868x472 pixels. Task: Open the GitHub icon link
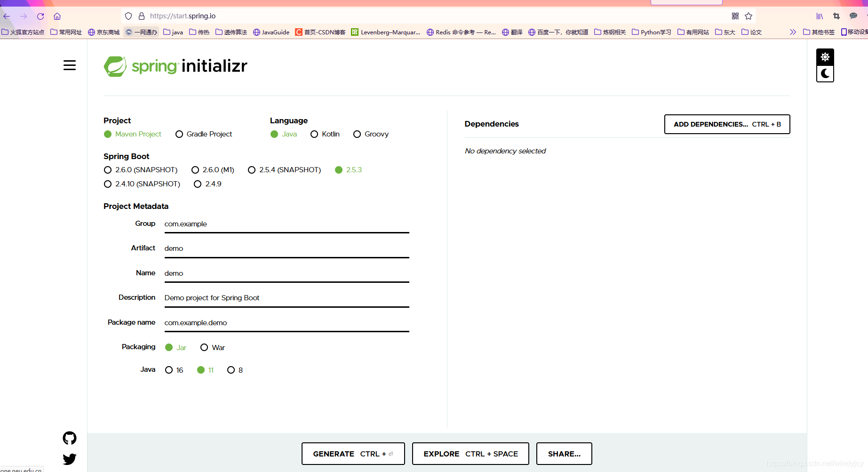pyautogui.click(x=70, y=438)
